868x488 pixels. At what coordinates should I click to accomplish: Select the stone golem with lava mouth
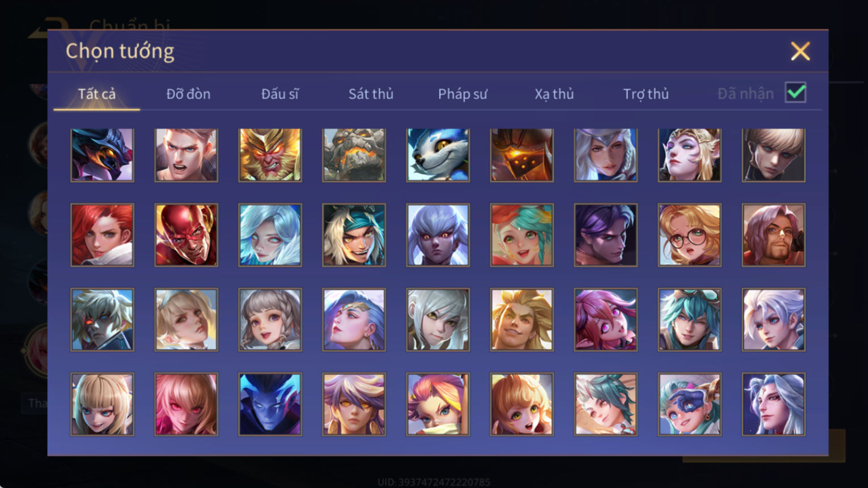click(x=354, y=155)
